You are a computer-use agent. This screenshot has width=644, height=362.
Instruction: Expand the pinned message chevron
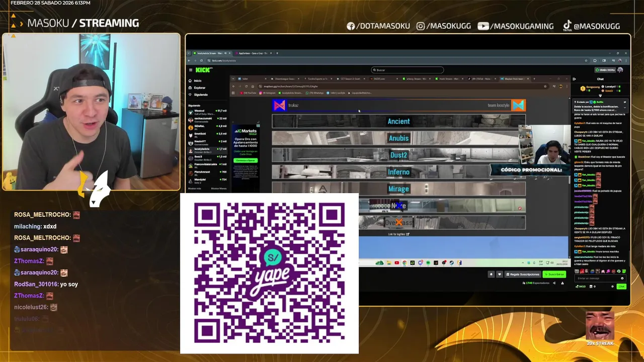click(x=625, y=108)
